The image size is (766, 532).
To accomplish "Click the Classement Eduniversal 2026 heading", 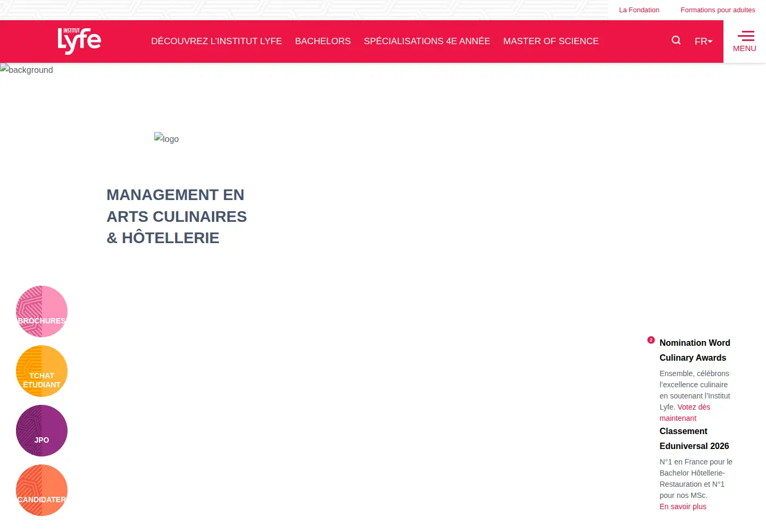I will coord(694,438).
